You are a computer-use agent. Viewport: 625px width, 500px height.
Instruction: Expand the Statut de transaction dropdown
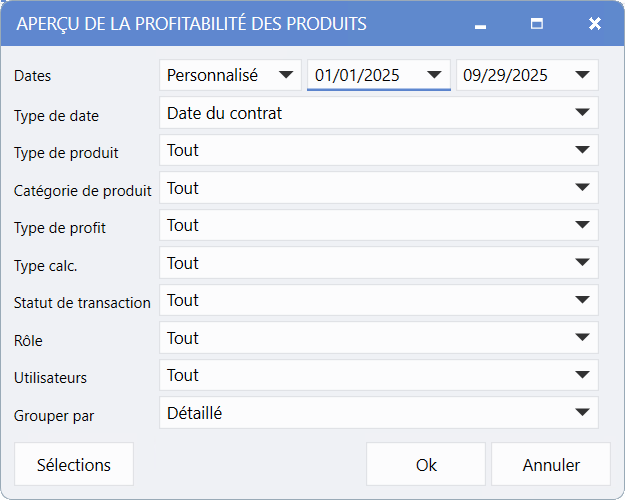pos(582,300)
